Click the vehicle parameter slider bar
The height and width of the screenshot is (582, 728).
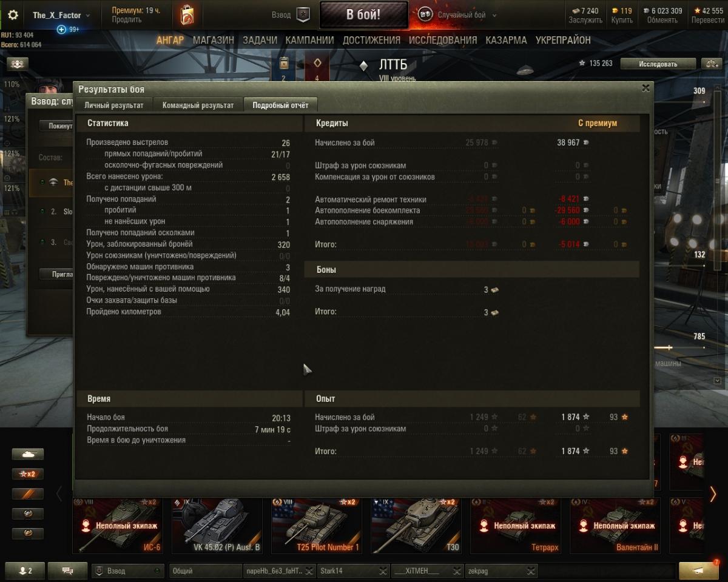679,347
